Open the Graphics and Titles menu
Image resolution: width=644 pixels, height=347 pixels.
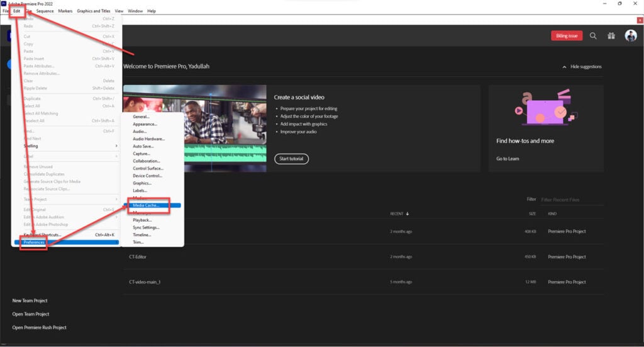94,11
